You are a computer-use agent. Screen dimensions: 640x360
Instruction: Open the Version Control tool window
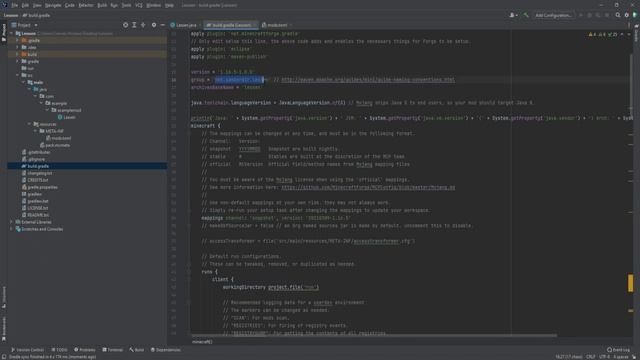[27, 350]
